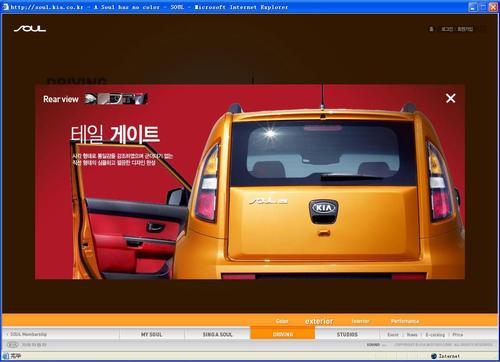Open the Event link
Viewport: 500px width, 362px height.
[393, 334]
